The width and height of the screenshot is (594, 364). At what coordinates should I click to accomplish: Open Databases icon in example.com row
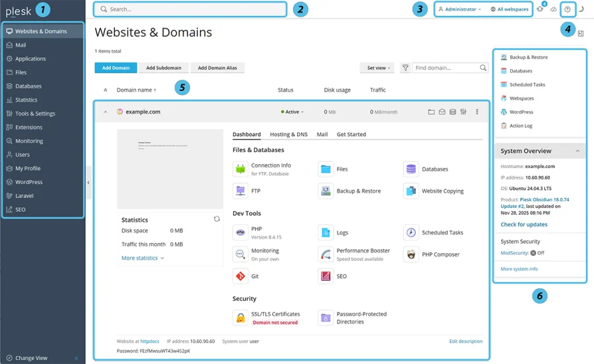coord(452,111)
